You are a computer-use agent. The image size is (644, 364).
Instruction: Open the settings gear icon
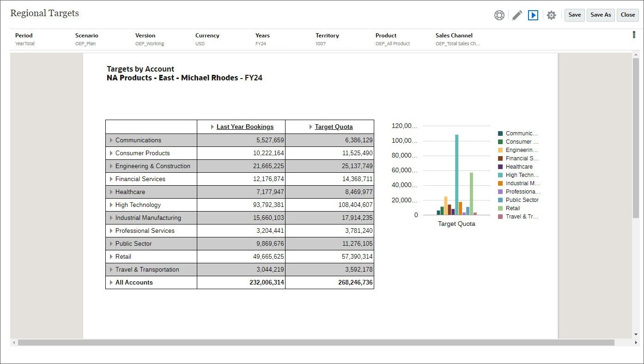click(x=551, y=15)
